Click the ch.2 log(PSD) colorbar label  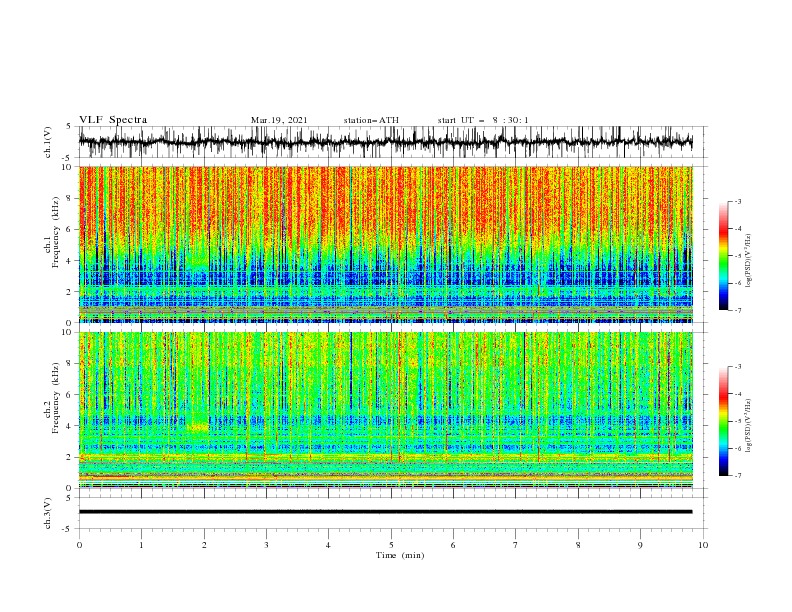[748, 425]
